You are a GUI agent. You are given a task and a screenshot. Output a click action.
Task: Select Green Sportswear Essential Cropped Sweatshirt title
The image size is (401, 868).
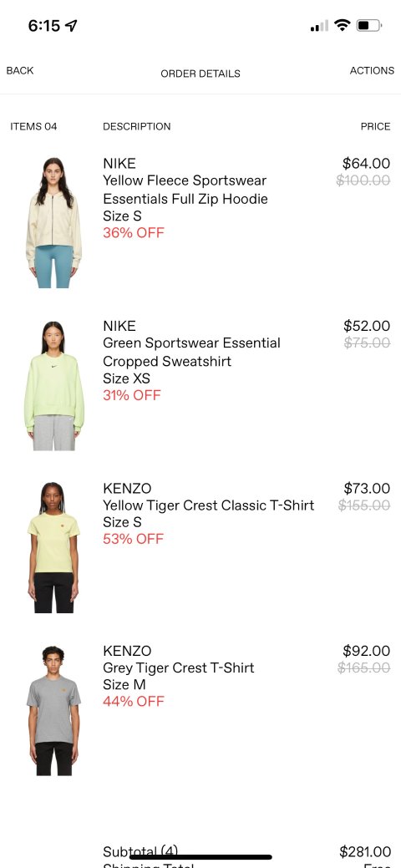(191, 352)
